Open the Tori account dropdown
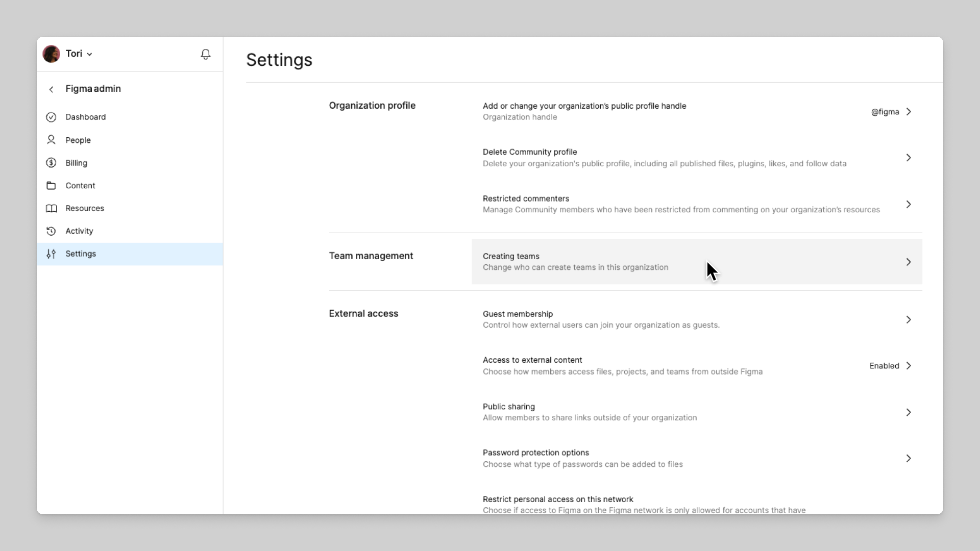This screenshot has height=551, width=980. coord(79,54)
